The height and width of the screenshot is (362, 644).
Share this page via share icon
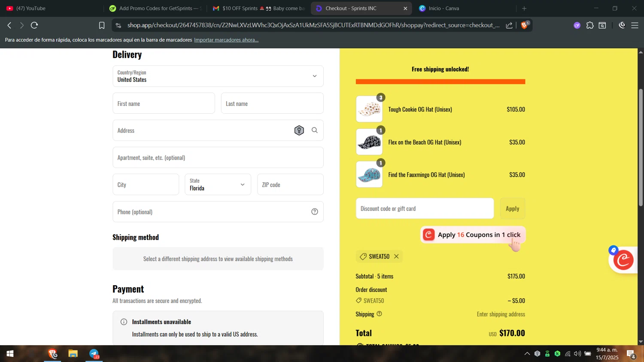point(509,25)
